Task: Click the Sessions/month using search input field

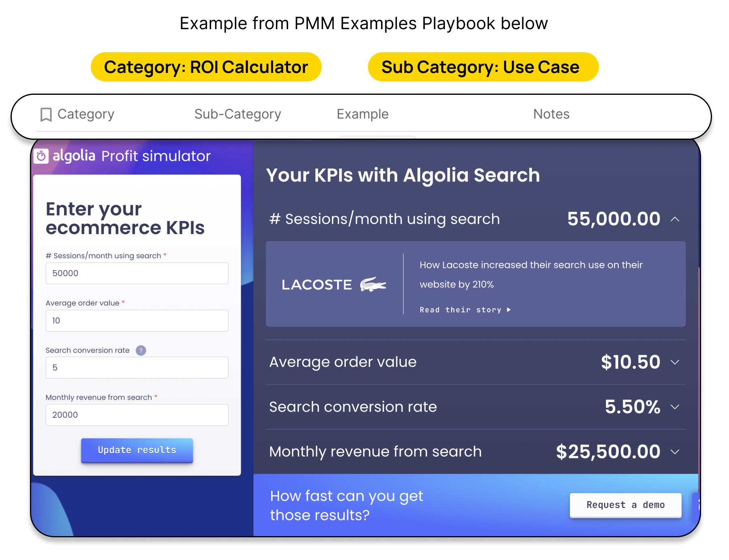Action: click(137, 274)
